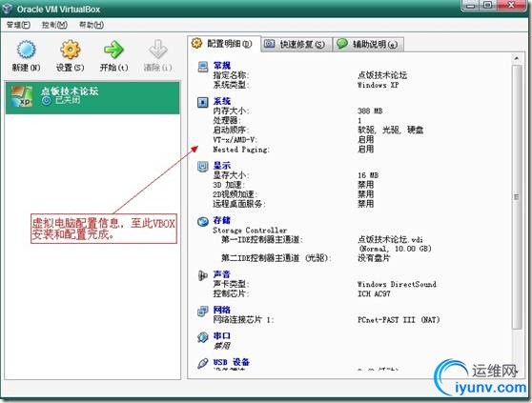Click the 显示 section display icon
532x403 pixels.
[203, 167]
